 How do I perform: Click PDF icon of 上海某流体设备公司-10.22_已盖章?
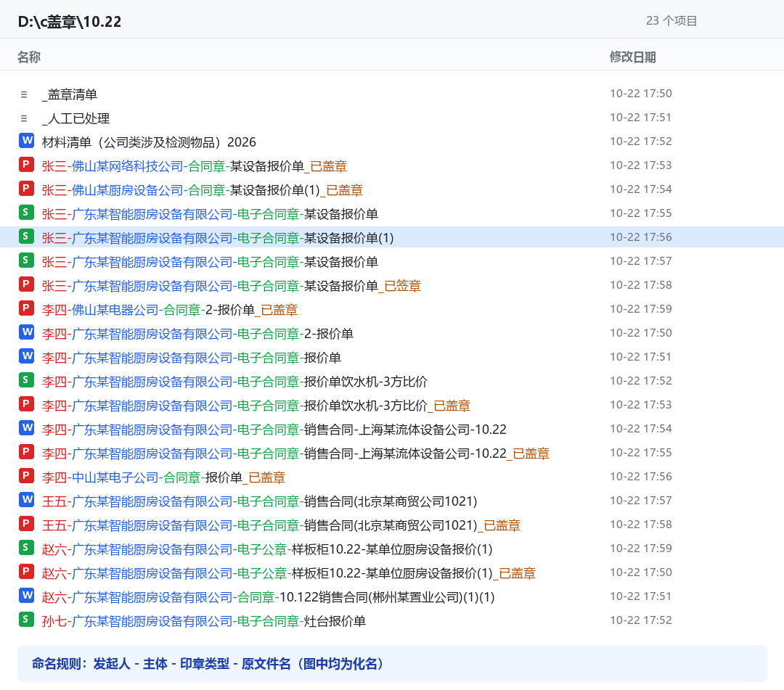(x=27, y=453)
